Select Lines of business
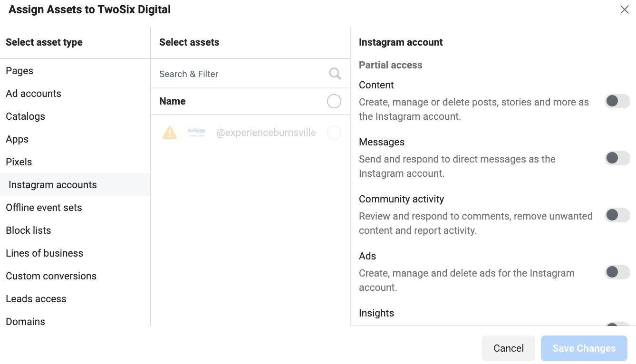This screenshot has width=636, height=364. (x=75, y=253)
